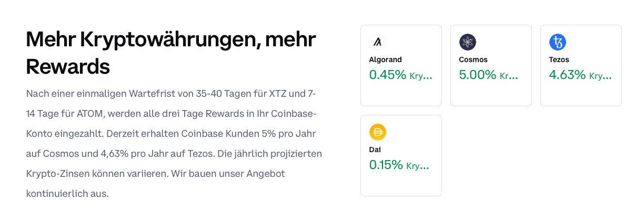Click the yellow Dai logo icon
The height and width of the screenshot is (219, 644).
[378, 132]
